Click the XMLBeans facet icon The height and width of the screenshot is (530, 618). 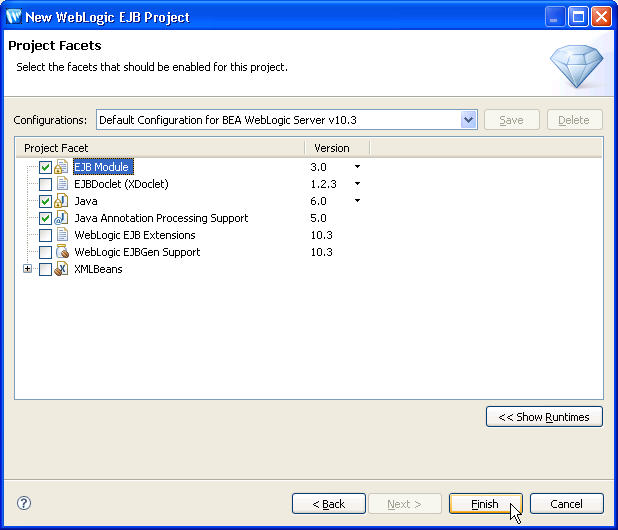[x=61, y=269]
